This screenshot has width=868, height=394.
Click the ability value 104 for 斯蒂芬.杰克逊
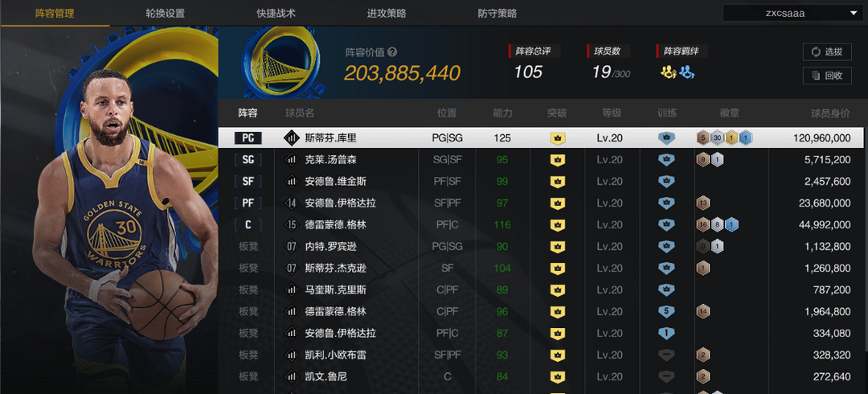tap(502, 269)
